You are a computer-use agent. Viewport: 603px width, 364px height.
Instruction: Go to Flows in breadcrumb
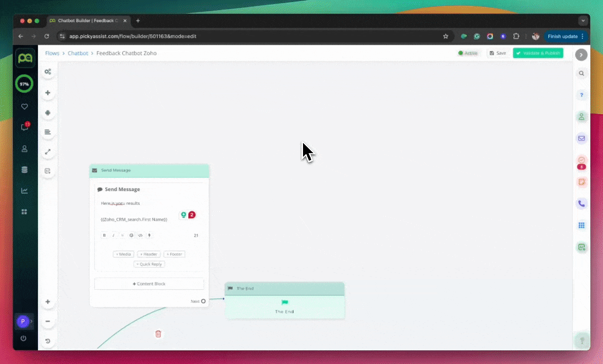52,53
